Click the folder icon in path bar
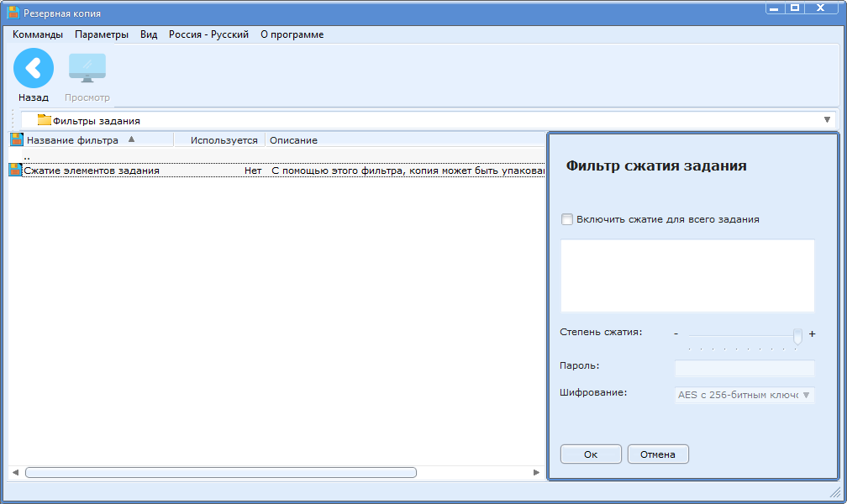Viewport: 847px width, 504px height. [44, 120]
